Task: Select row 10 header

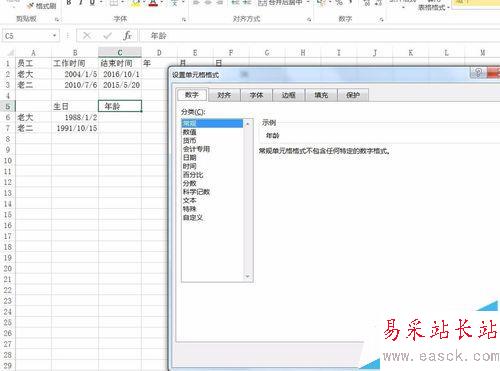Action: (x=8, y=160)
